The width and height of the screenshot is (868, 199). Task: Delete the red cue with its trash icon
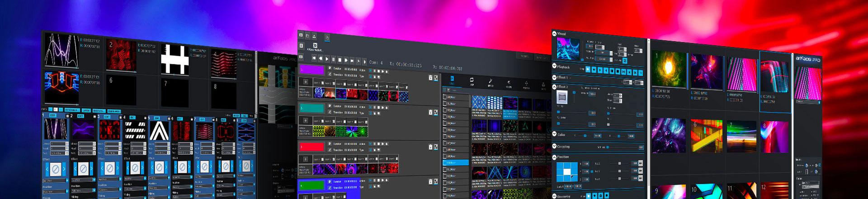pyautogui.click(x=430, y=147)
